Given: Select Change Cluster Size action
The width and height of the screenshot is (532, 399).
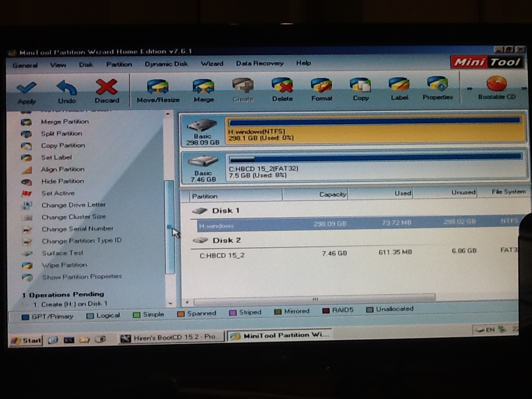Looking at the screenshot, I should (74, 217).
